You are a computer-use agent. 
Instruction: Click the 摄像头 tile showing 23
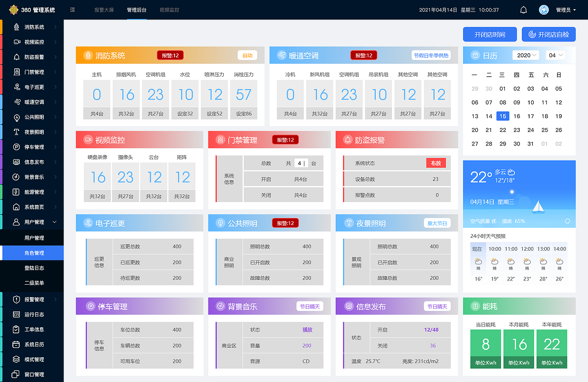[x=125, y=182]
